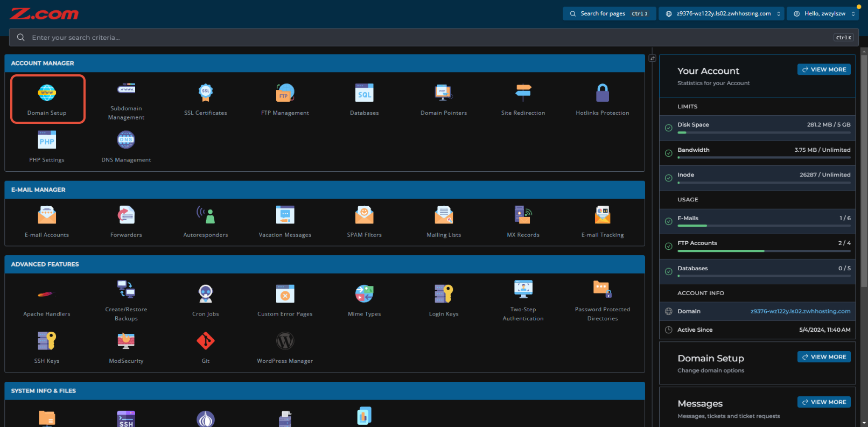The image size is (868, 427).
Task: Open Domain Pointers
Action: coord(444,99)
